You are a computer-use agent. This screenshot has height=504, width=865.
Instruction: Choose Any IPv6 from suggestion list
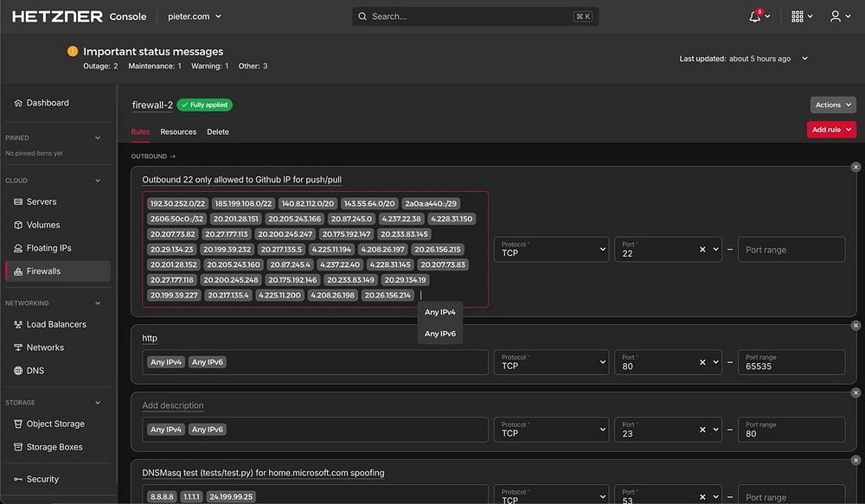440,334
